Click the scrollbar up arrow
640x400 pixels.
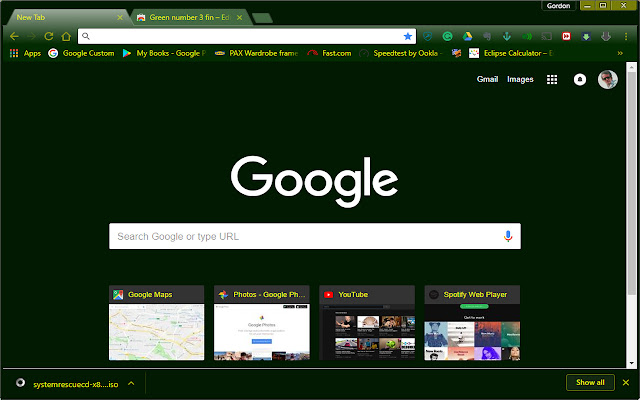pyautogui.click(x=631, y=67)
